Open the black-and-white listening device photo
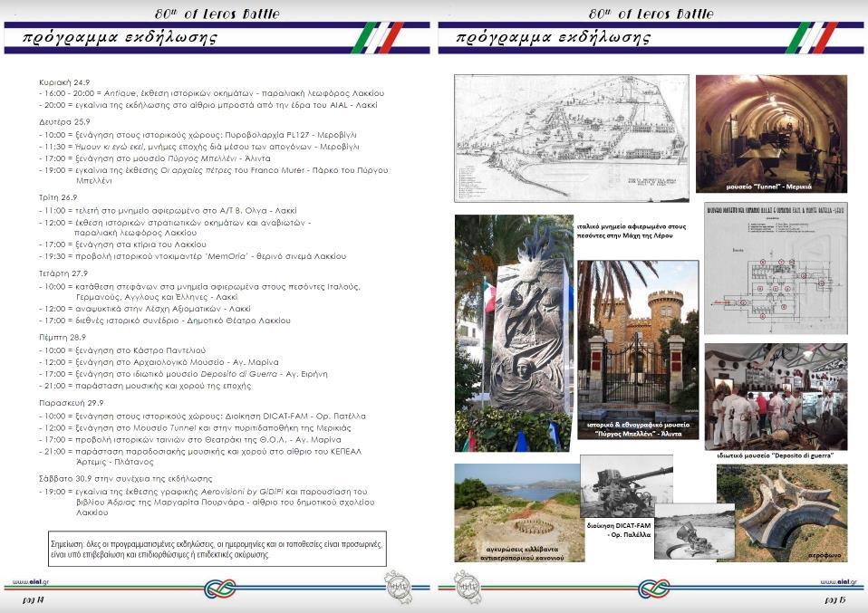 694,532
